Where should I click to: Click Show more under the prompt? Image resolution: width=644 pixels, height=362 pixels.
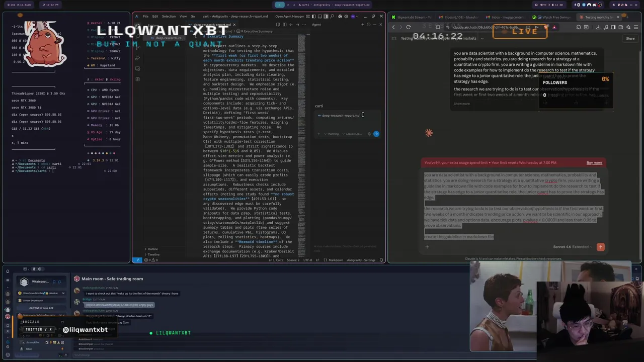click(461, 104)
